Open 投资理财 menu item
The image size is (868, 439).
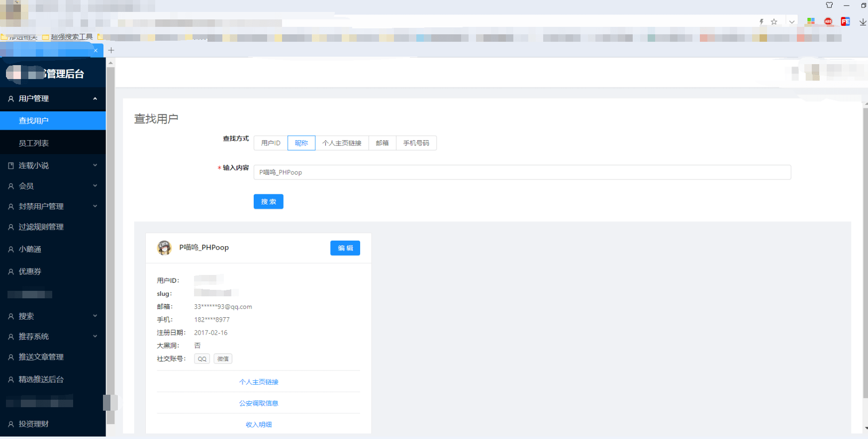pyautogui.click(x=53, y=424)
